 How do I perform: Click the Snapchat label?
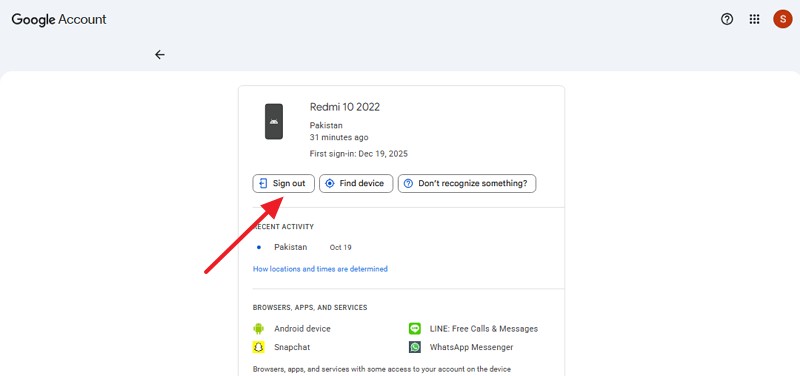292,347
